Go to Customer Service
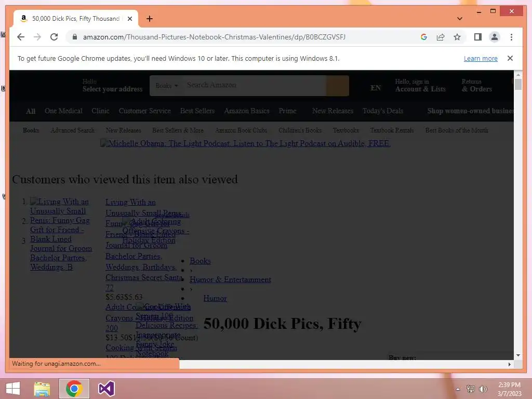Image resolution: width=532 pixels, height=399 pixels. pos(144,111)
